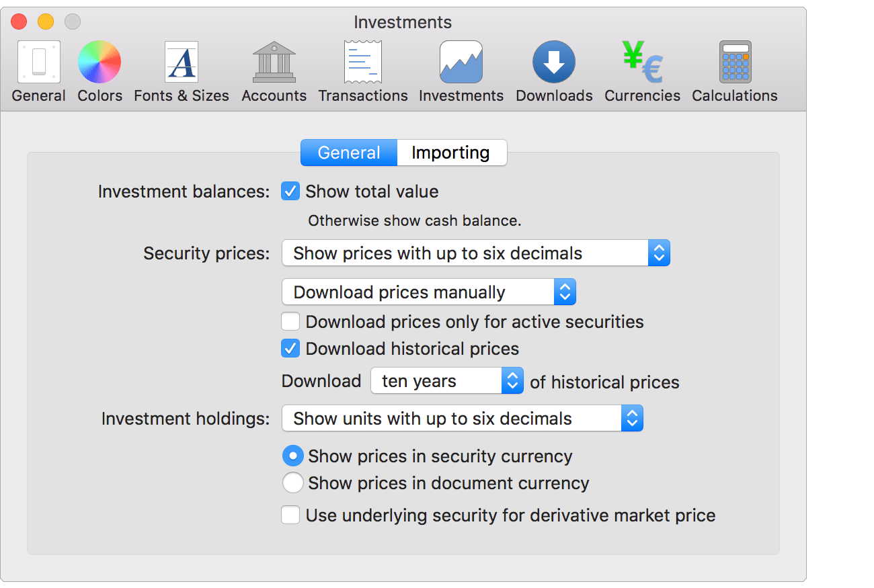The image size is (874, 588).
Task: Uncheck Show total value
Action: (290, 191)
